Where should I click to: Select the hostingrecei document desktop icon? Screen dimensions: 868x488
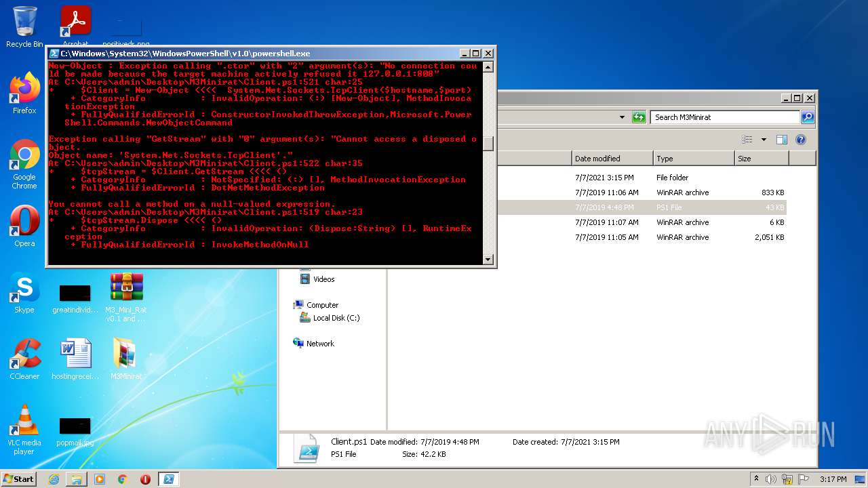(75, 359)
